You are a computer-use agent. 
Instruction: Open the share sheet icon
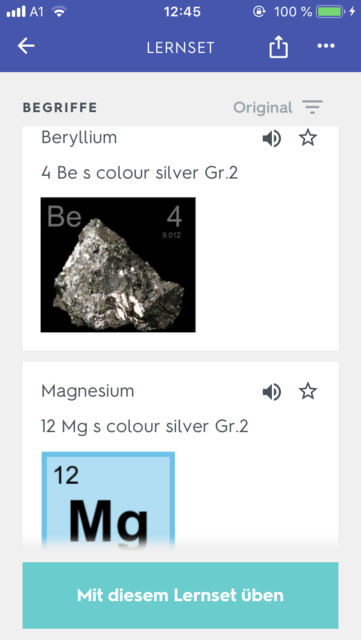(x=279, y=47)
